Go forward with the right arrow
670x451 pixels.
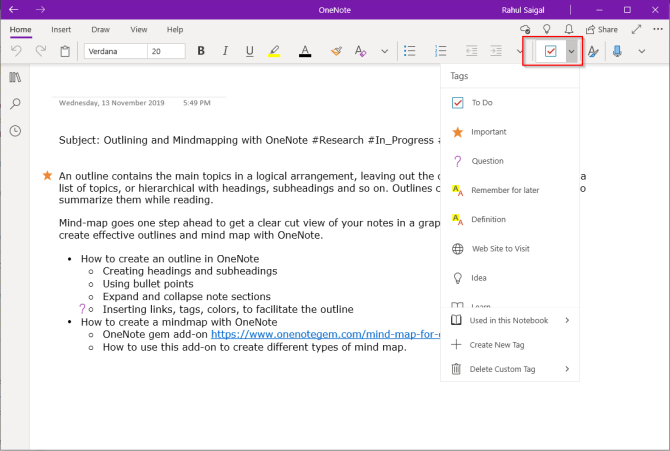coord(40,9)
